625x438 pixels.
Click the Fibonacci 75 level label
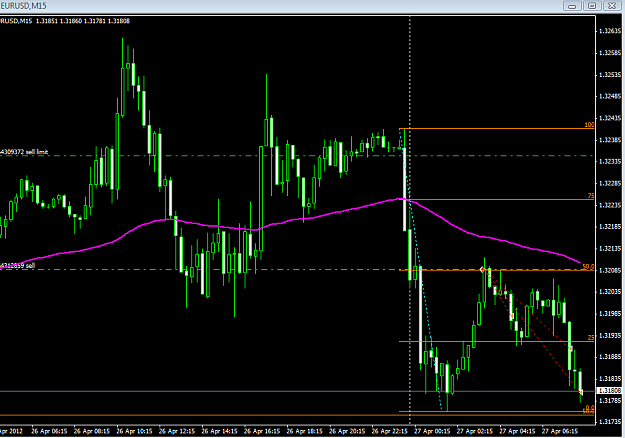tap(591, 196)
